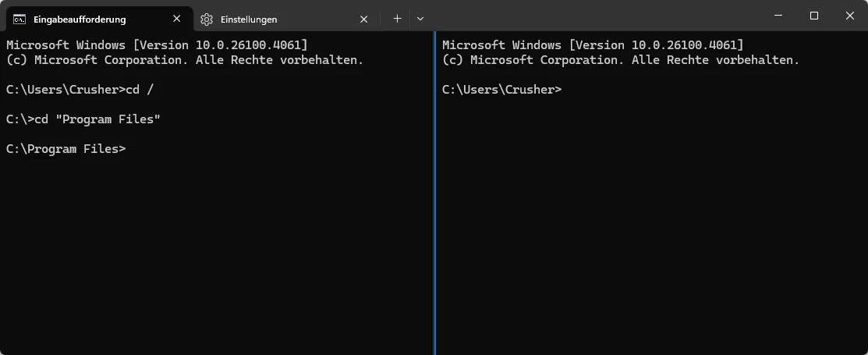Image resolution: width=868 pixels, height=355 pixels.
Task: Click the blue divider between panes
Action: 435,193
